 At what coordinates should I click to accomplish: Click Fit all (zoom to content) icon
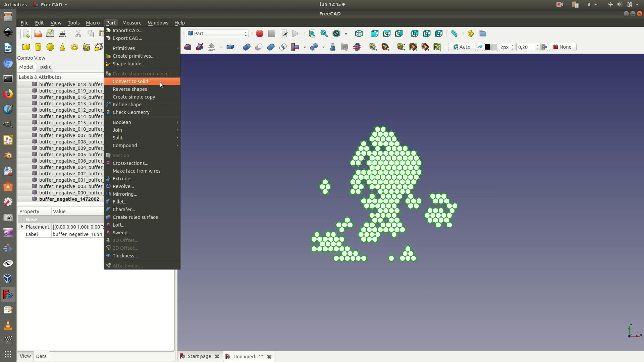click(312, 34)
